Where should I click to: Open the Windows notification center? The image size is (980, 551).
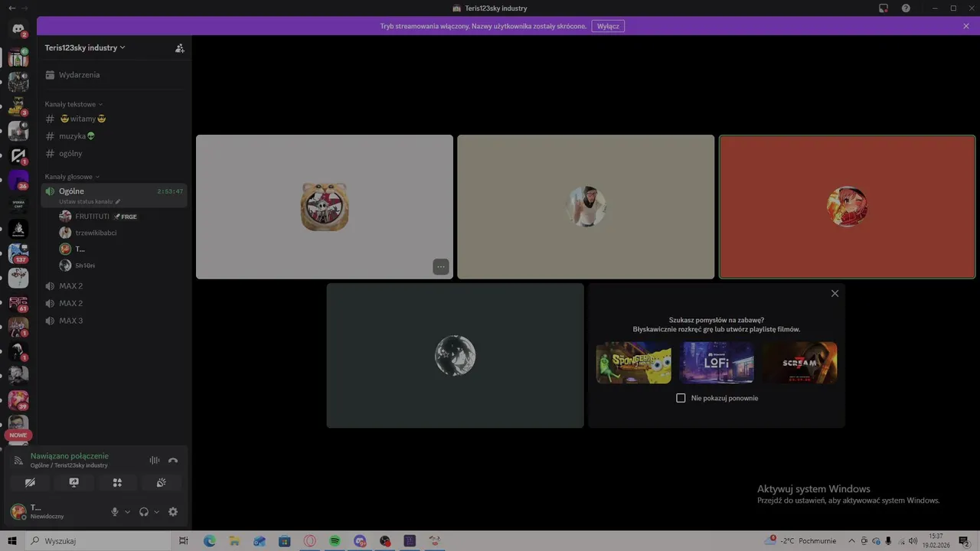click(x=964, y=541)
